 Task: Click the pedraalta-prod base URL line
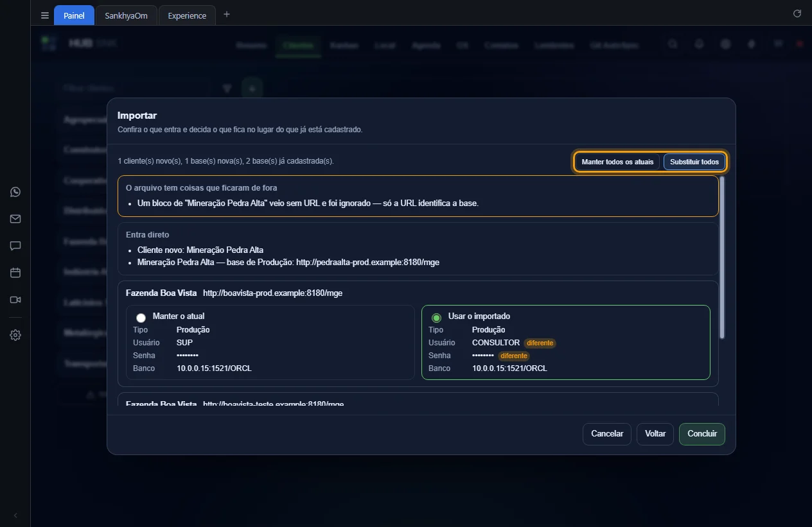point(288,262)
